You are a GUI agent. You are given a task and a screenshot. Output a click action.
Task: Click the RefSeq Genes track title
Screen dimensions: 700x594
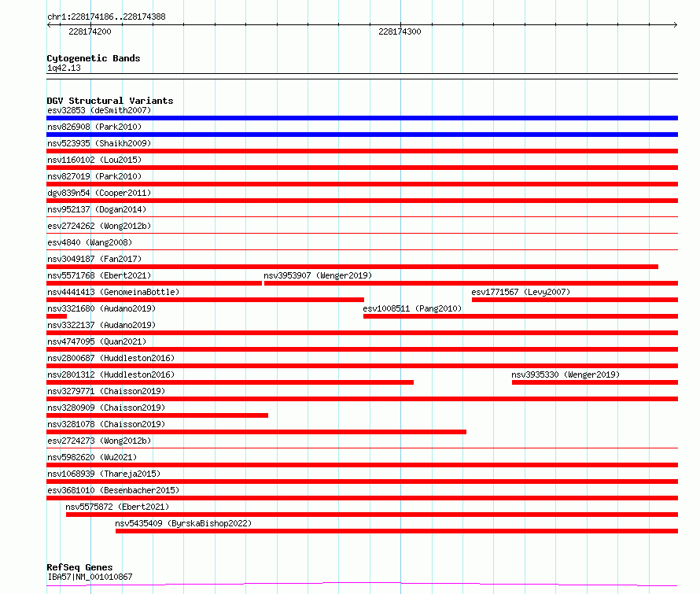point(79,567)
